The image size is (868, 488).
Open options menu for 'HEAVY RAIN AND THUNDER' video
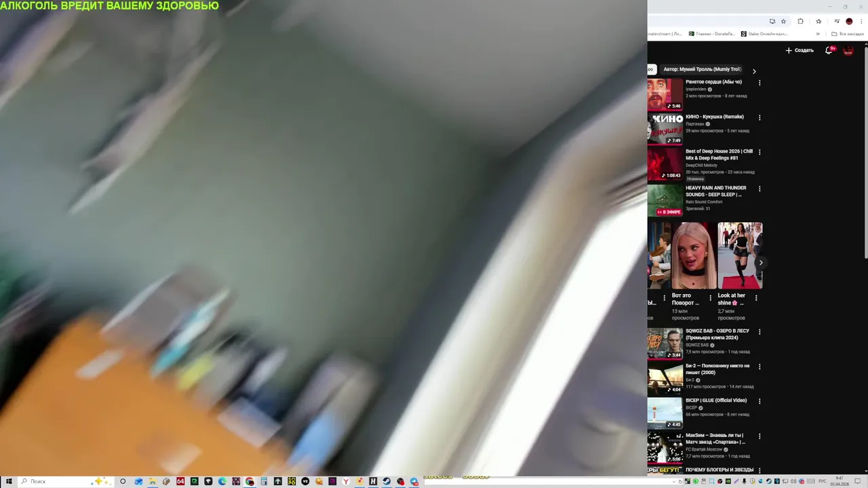[x=759, y=188]
